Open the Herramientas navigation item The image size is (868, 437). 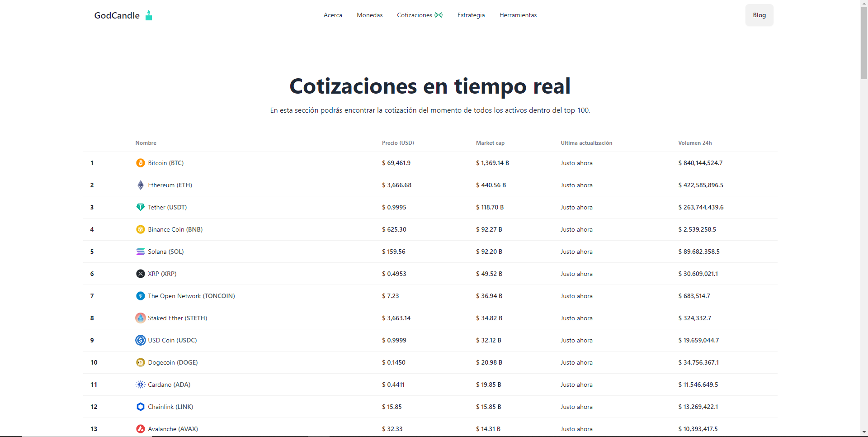518,15
